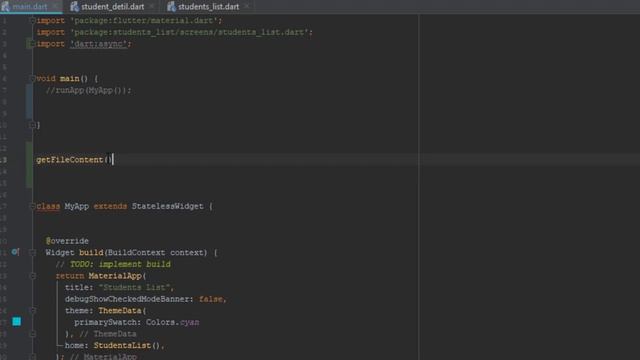Click primarySwatch property name
Viewport: 640px width, 360px height.
(107, 322)
